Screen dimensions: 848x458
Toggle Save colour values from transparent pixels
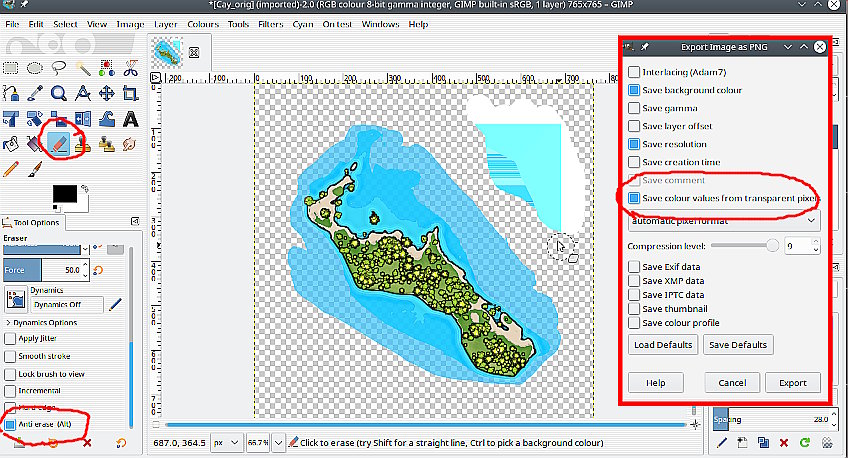[x=634, y=198]
